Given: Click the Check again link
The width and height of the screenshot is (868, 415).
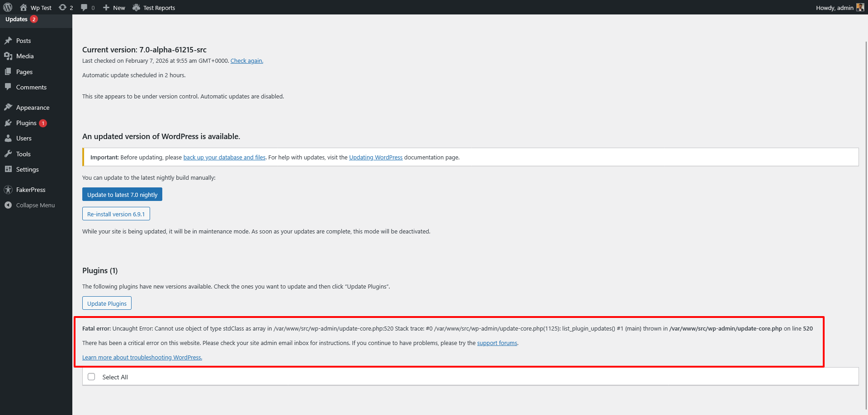Looking at the screenshot, I should (246, 61).
